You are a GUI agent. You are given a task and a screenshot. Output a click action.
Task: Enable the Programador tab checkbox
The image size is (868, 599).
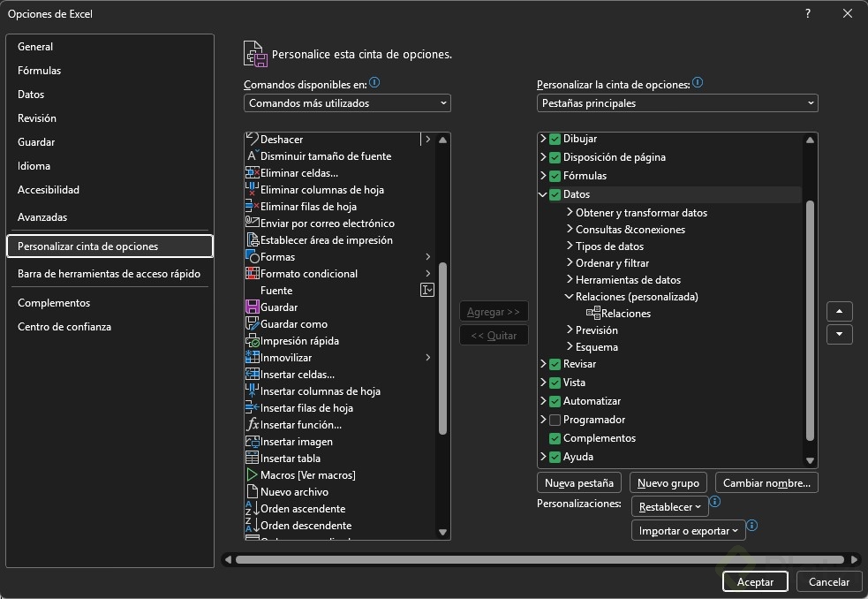tap(555, 420)
